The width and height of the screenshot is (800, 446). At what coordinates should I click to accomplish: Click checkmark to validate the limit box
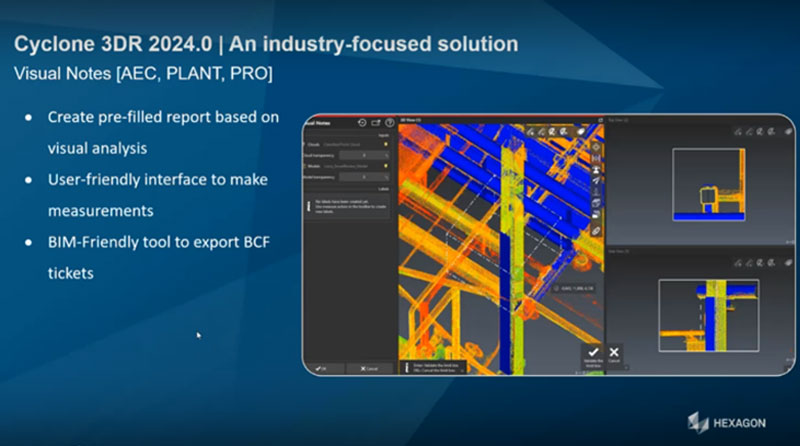pos(593,355)
